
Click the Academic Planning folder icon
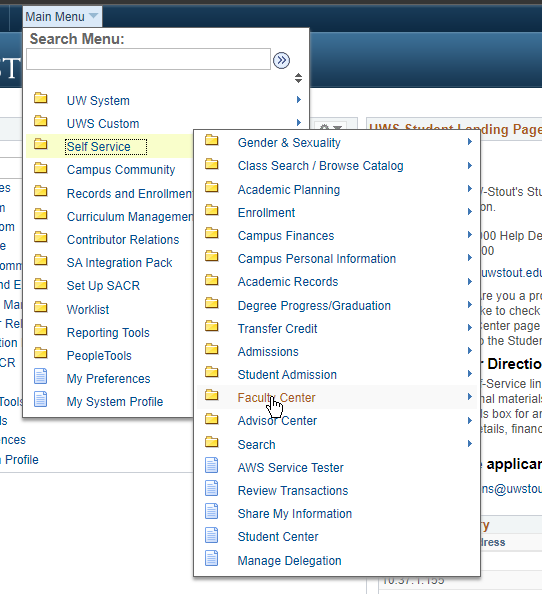pyautogui.click(x=212, y=187)
